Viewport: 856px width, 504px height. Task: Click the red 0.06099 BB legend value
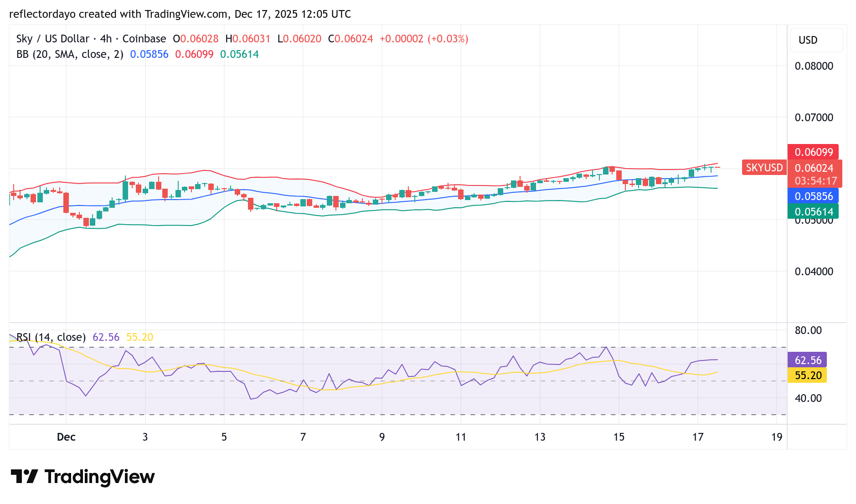coord(194,54)
